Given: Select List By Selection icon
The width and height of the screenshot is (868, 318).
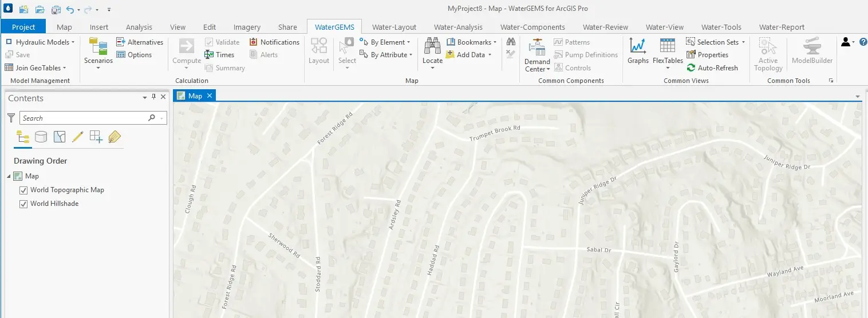Looking at the screenshot, I should tap(60, 137).
